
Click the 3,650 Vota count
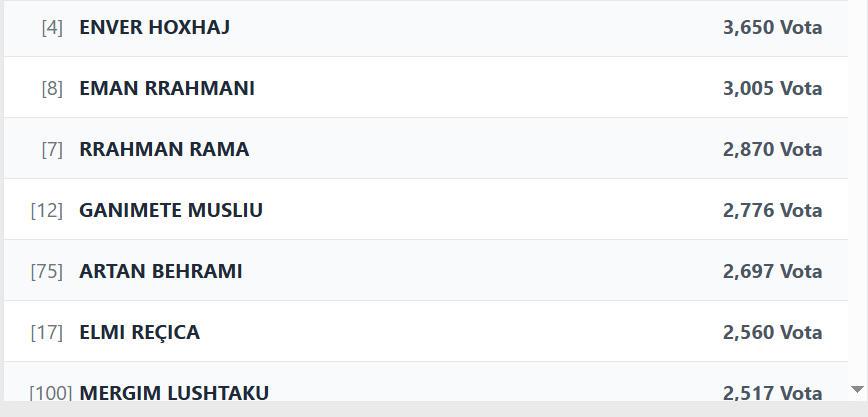tap(772, 27)
